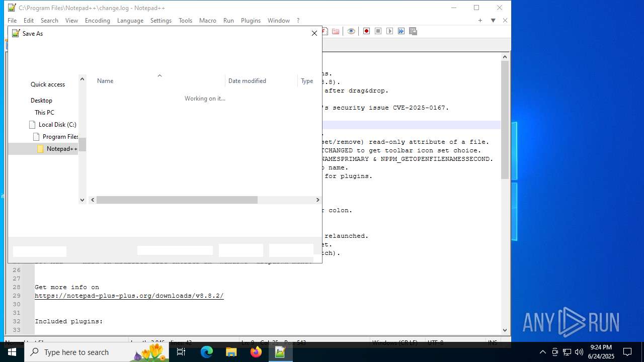Viewport: 644px width, 362px height.
Task: Open File Explorer from taskbar
Action: coord(231,352)
